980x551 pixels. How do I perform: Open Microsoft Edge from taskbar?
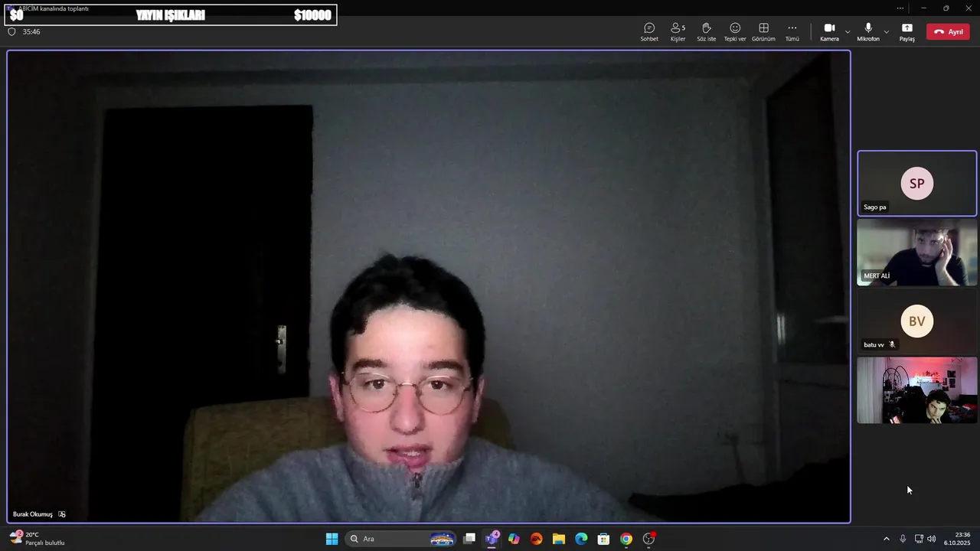[581, 539]
